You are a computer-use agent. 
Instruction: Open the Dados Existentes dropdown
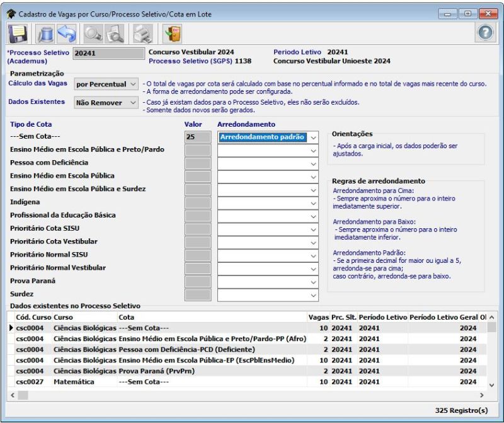[x=105, y=102]
